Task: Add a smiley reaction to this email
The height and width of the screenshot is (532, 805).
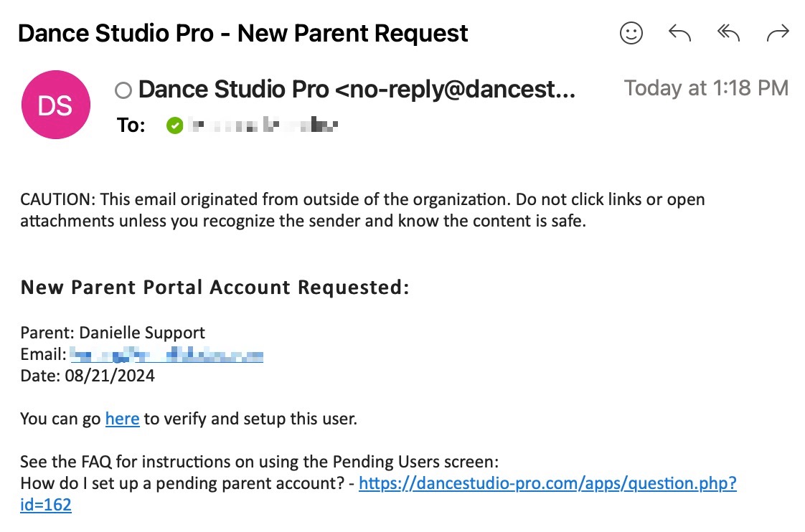Action: point(631,32)
